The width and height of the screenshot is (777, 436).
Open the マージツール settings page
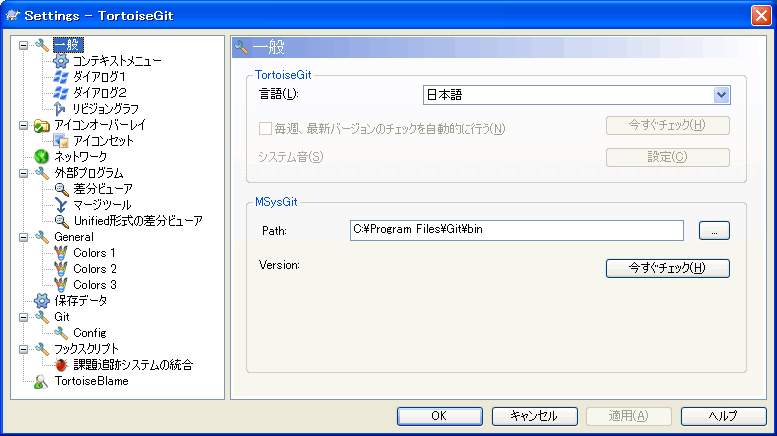coord(102,205)
